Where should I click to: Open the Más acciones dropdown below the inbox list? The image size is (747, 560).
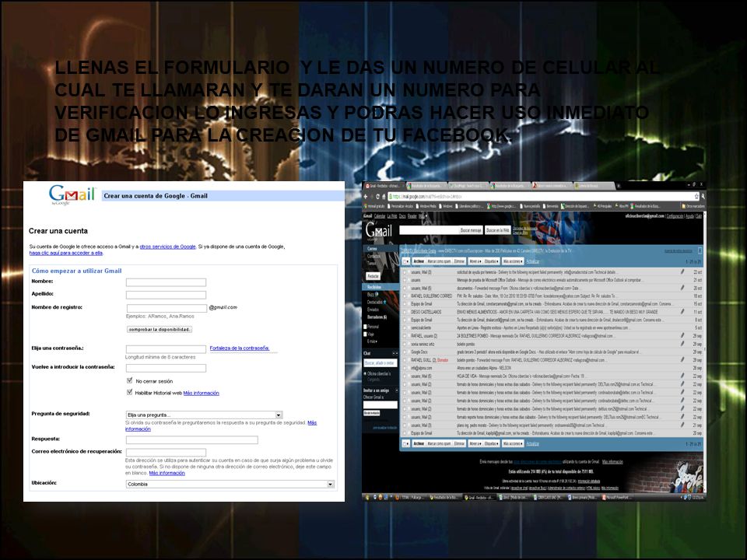513,443
